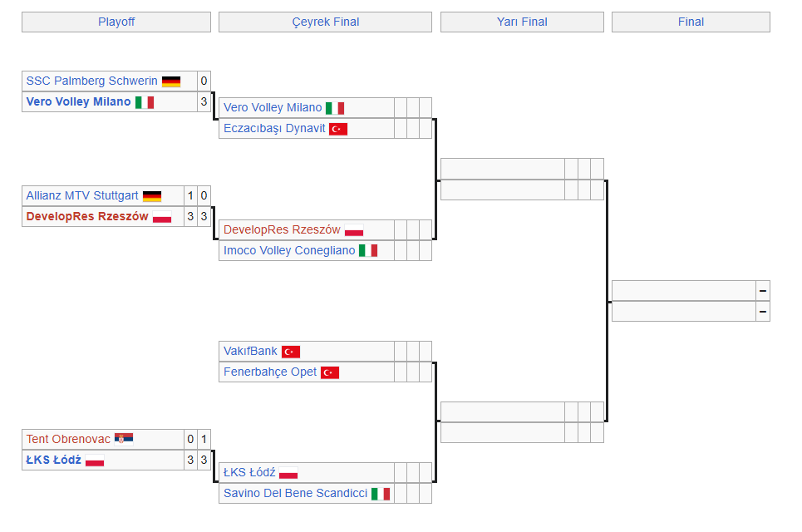Click German flag next to SSC Palmberg Schwerin
The height and width of the screenshot is (532, 802).
pyautogui.click(x=171, y=81)
